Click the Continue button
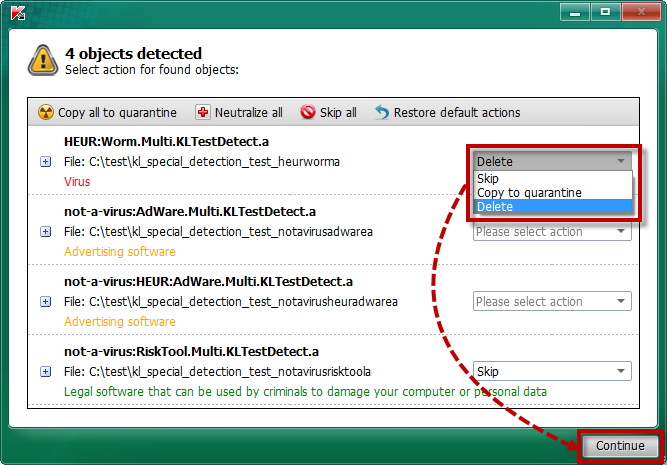Viewport: 667px width, 465px height. 620,445
